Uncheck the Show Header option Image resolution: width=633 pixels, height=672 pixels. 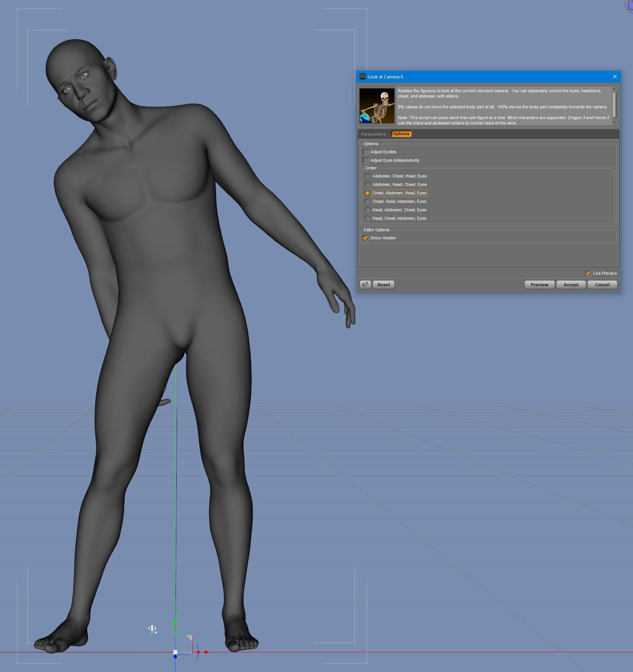click(366, 238)
